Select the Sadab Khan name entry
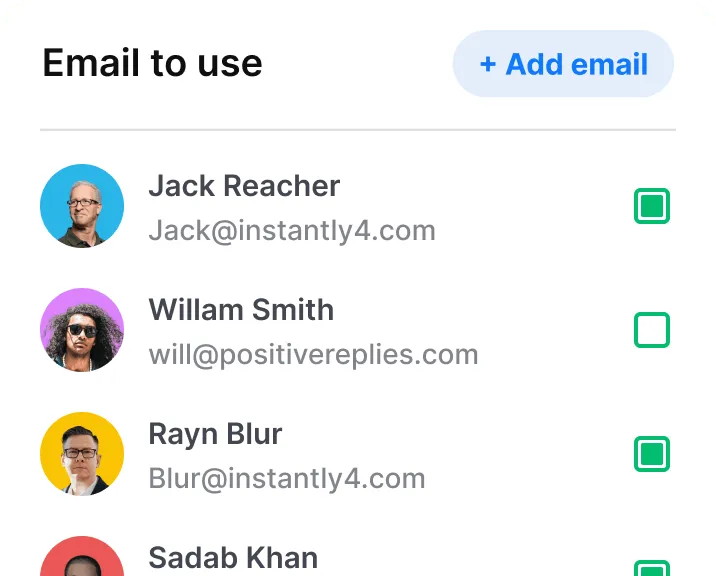This screenshot has width=716, height=576. tap(233, 558)
